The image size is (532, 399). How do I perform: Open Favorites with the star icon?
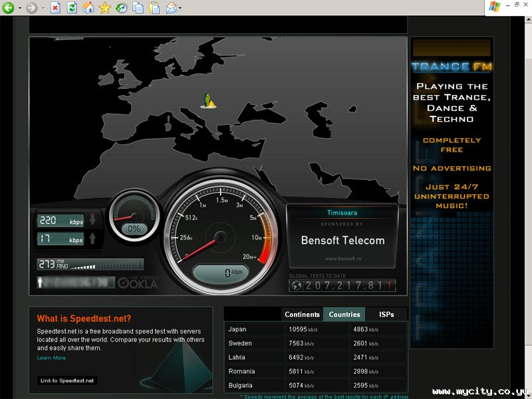tap(105, 7)
